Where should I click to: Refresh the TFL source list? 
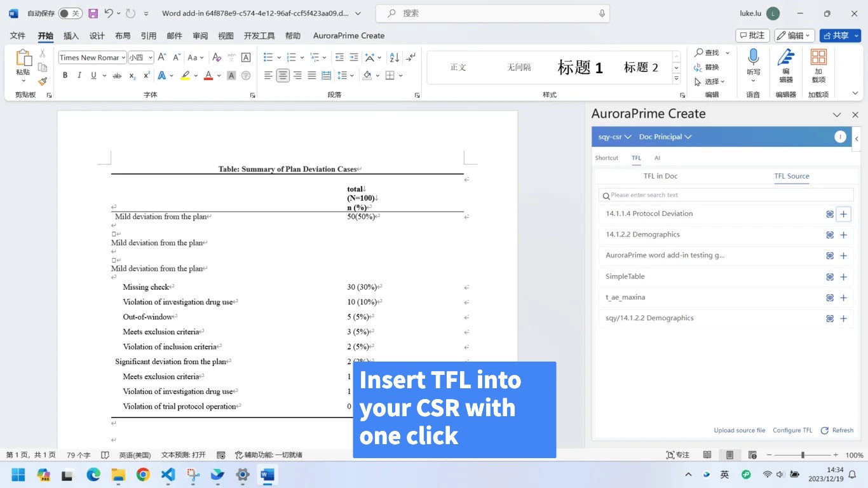coord(837,431)
